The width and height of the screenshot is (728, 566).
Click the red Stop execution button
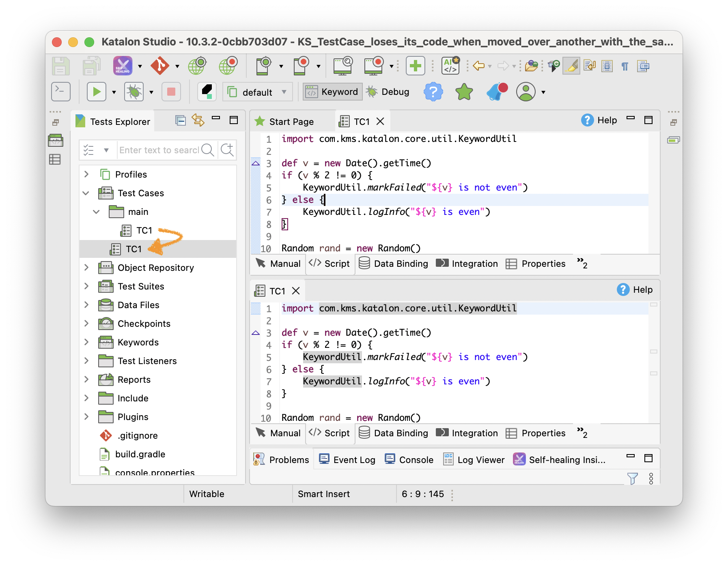coord(171,92)
